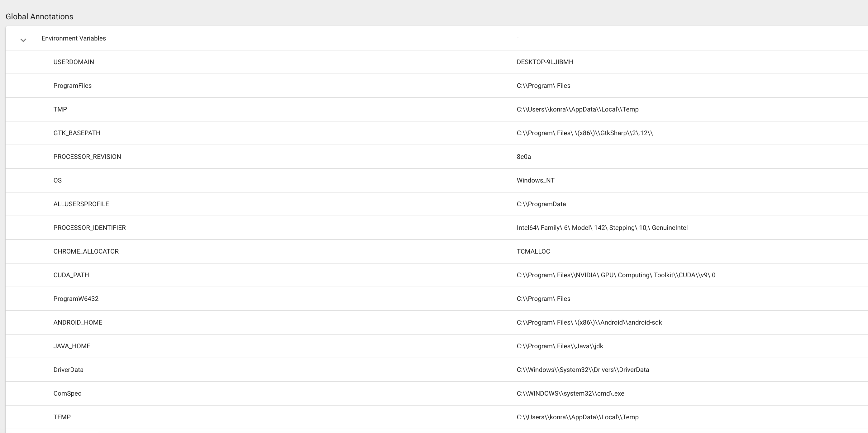Click the Global Annotations heading

pyautogui.click(x=40, y=17)
